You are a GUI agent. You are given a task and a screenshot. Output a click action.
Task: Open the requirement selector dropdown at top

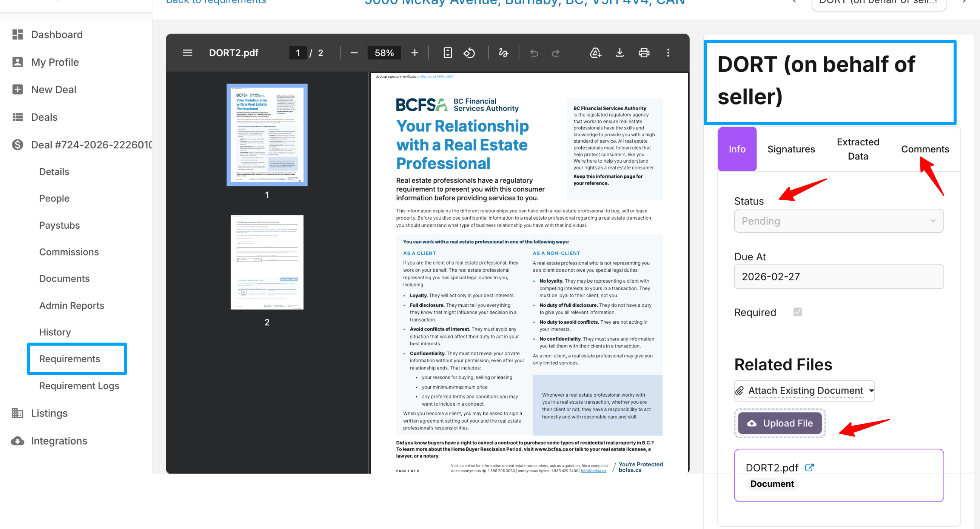click(878, 3)
